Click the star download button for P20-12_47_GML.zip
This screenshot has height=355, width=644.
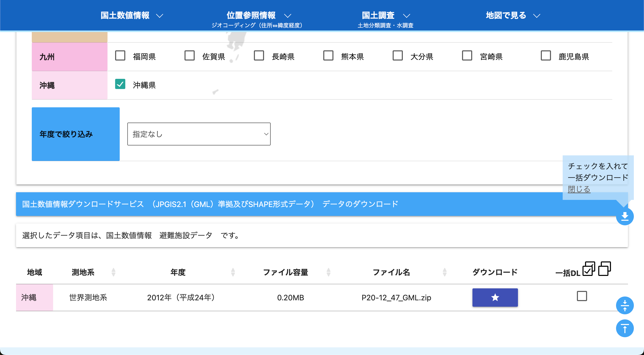(495, 297)
